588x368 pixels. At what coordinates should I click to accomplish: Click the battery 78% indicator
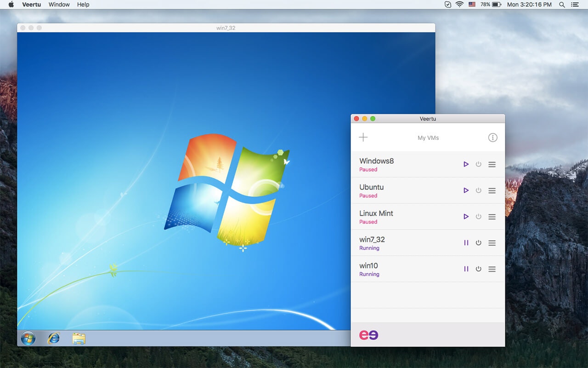[x=491, y=5]
